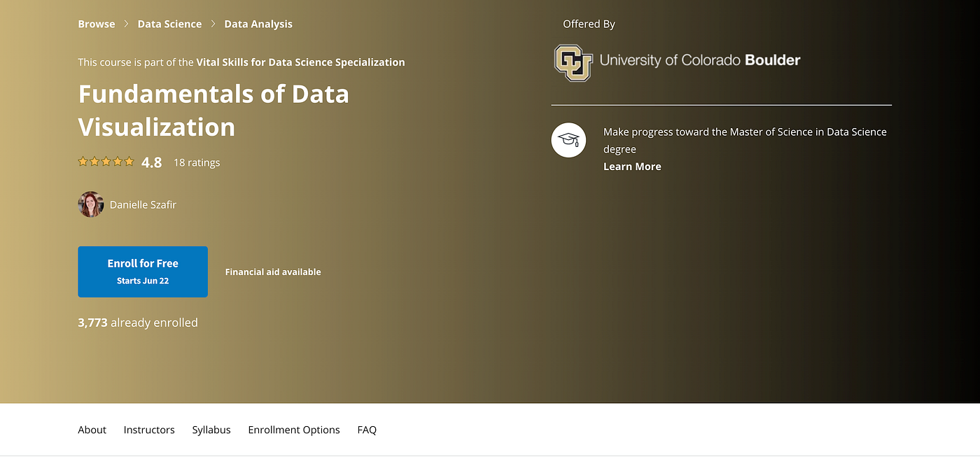Click the Offered By label
The width and height of the screenshot is (980, 457).
589,24
